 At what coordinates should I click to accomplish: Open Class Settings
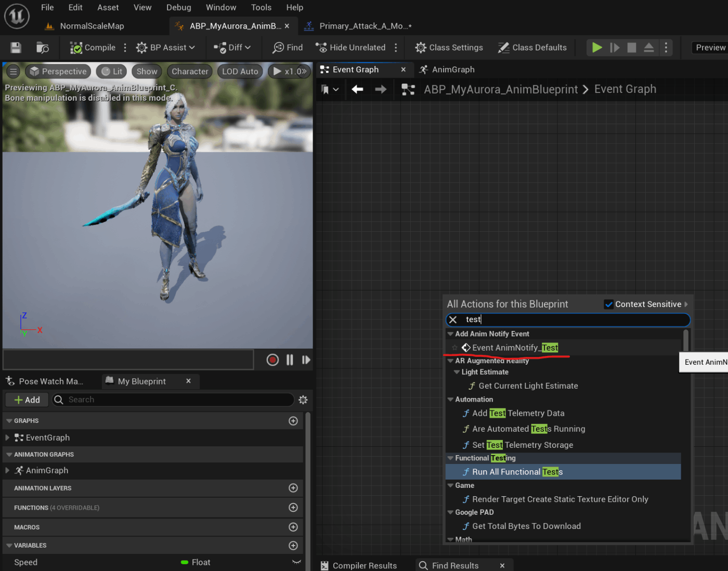coord(449,48)
